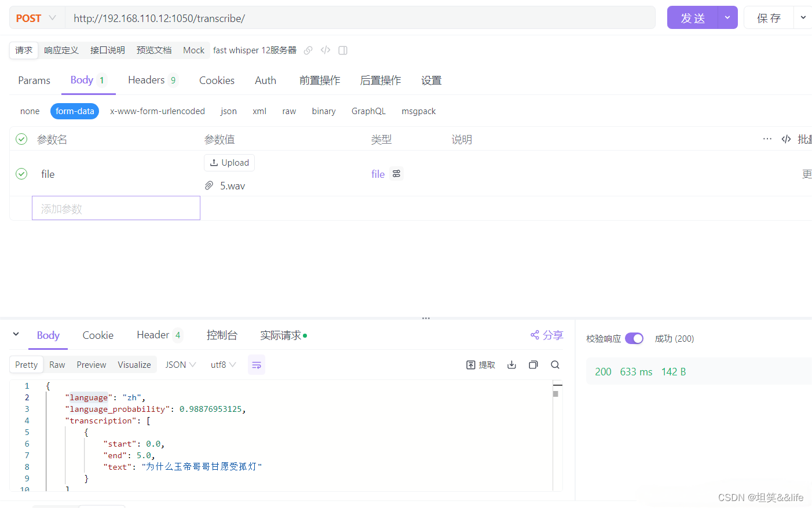Image resolution: width=812 pixels, height=508 pixels.
Task: Switch to the Auth tab
Action: [x=265, y=81]
